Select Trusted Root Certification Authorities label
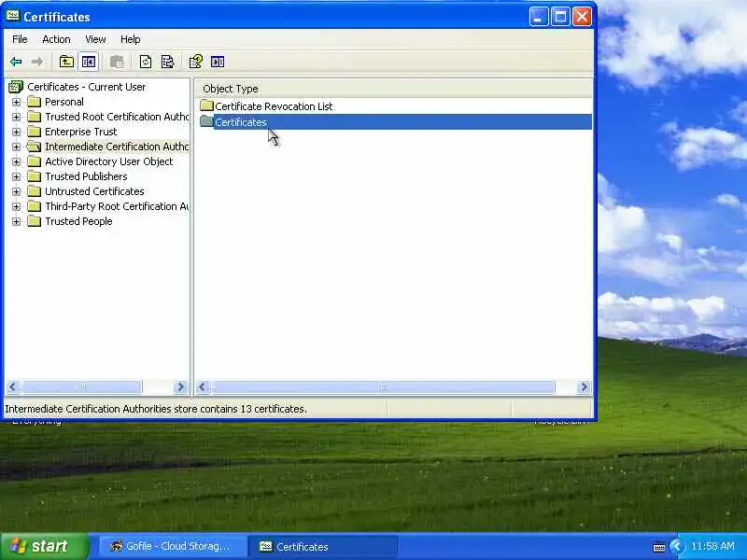747x560 pixels. [x=117, y=117]
